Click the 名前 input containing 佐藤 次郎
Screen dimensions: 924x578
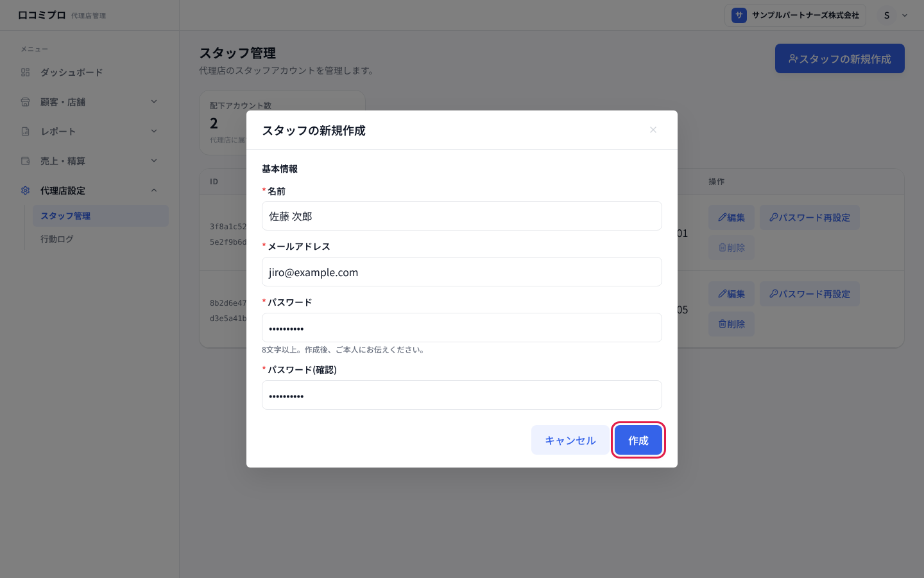pyautogui.click(x=462, y=216)
